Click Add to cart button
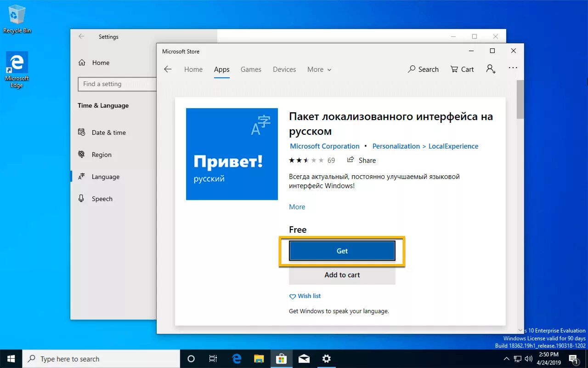This screenshot has width=588, height=368. pos(342,275)
